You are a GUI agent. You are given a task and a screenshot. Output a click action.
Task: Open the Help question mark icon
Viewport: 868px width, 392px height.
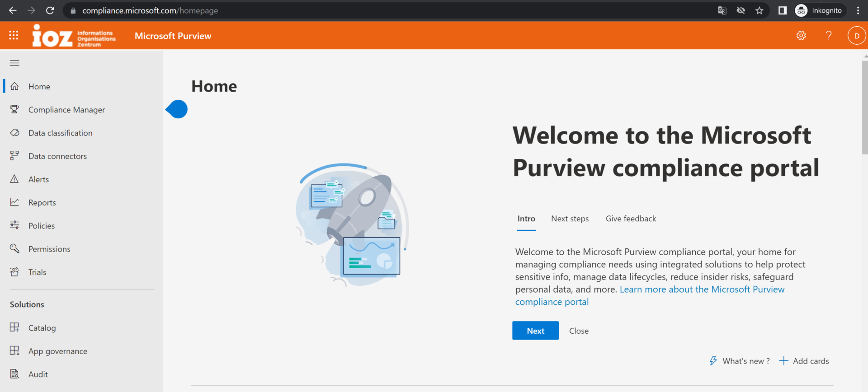point(829,35)
